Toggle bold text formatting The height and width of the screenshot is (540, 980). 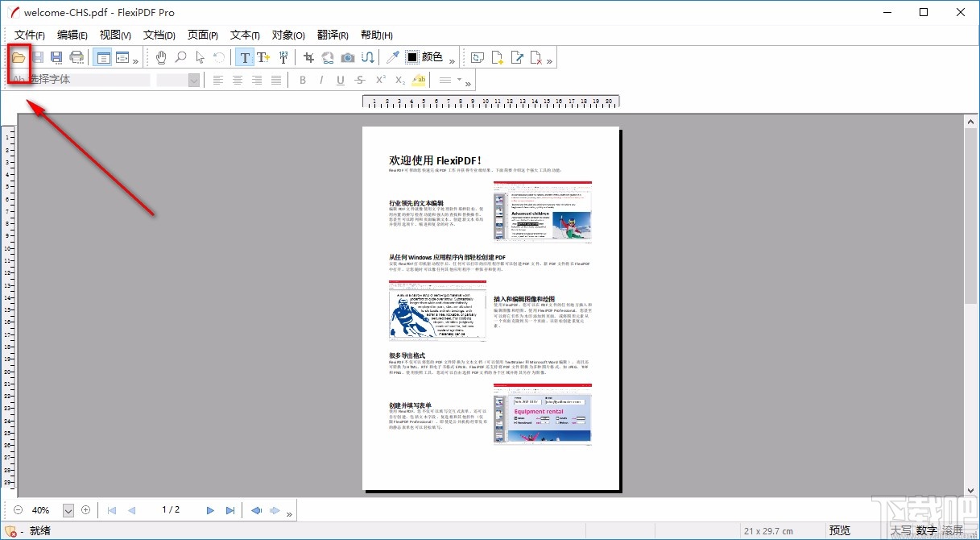point(303,80)
